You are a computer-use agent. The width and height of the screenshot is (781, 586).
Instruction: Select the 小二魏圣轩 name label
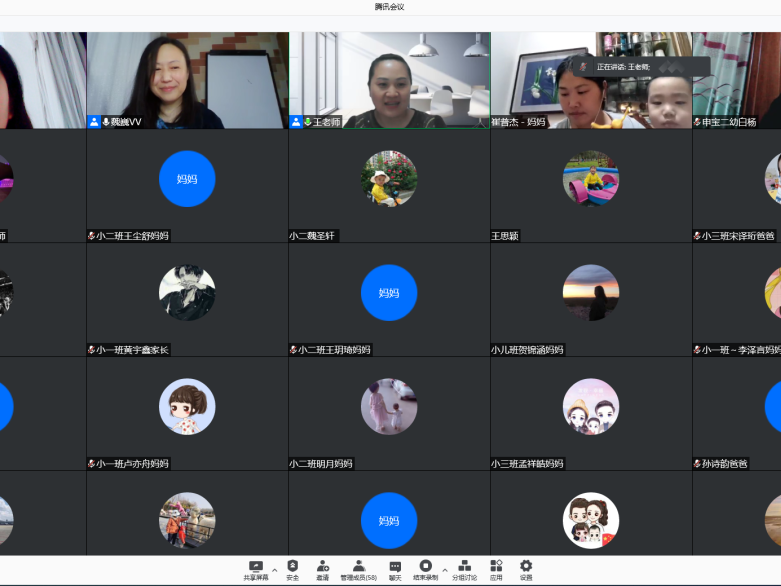pyautogui.click(x=312, y=236)
